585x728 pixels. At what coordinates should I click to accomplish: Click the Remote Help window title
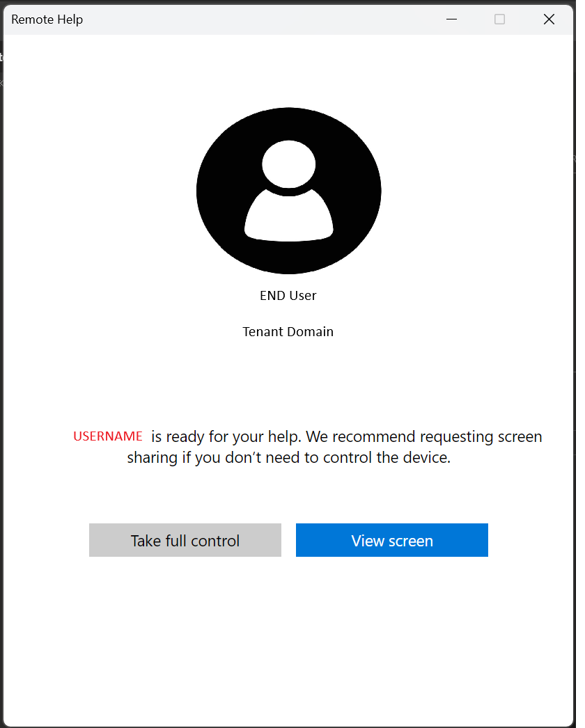(47, 19)
